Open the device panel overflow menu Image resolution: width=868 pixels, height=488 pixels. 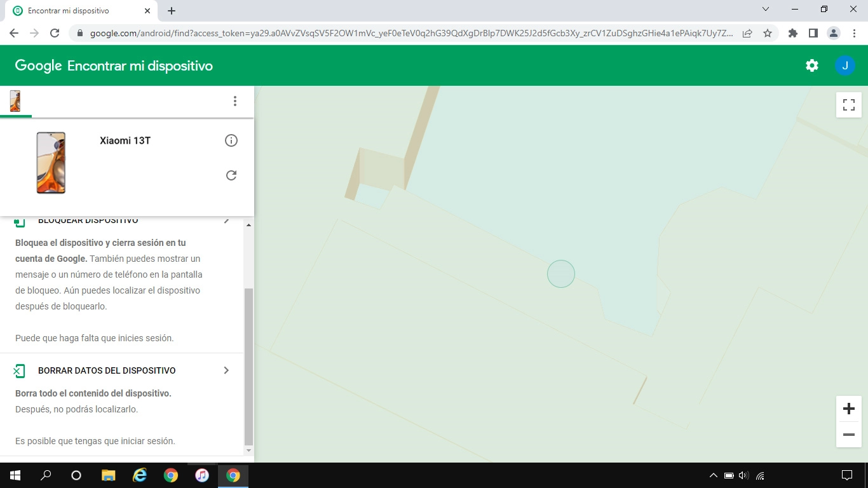coord(235,100)
